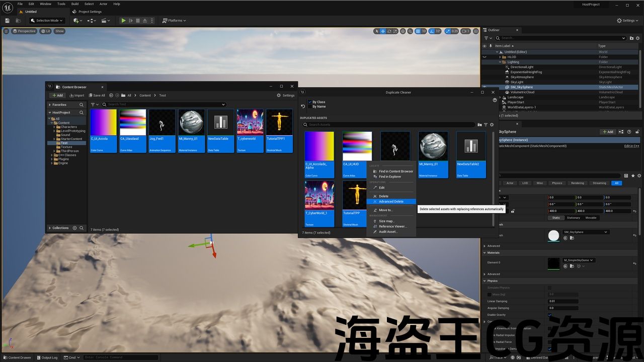Select Reference Viewer in the context menu

pos(392,226)
